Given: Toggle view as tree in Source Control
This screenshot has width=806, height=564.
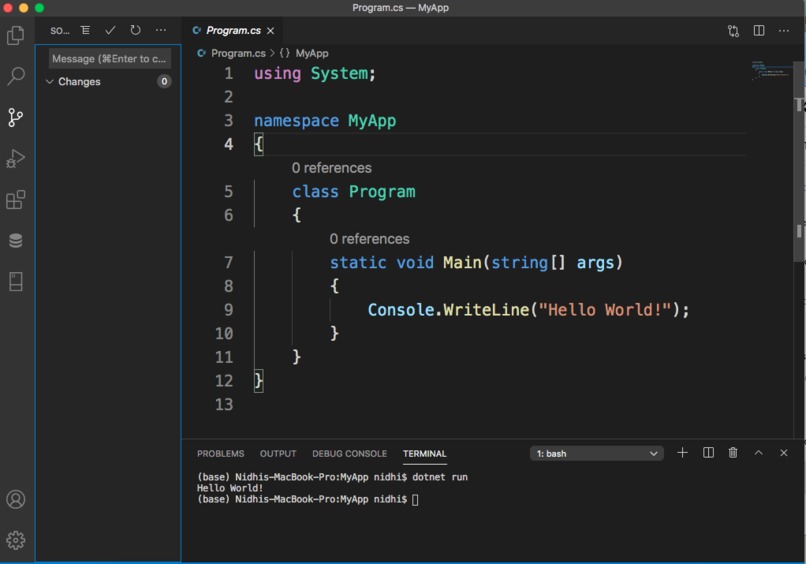Looking at the screenshot, I should 85,30.
